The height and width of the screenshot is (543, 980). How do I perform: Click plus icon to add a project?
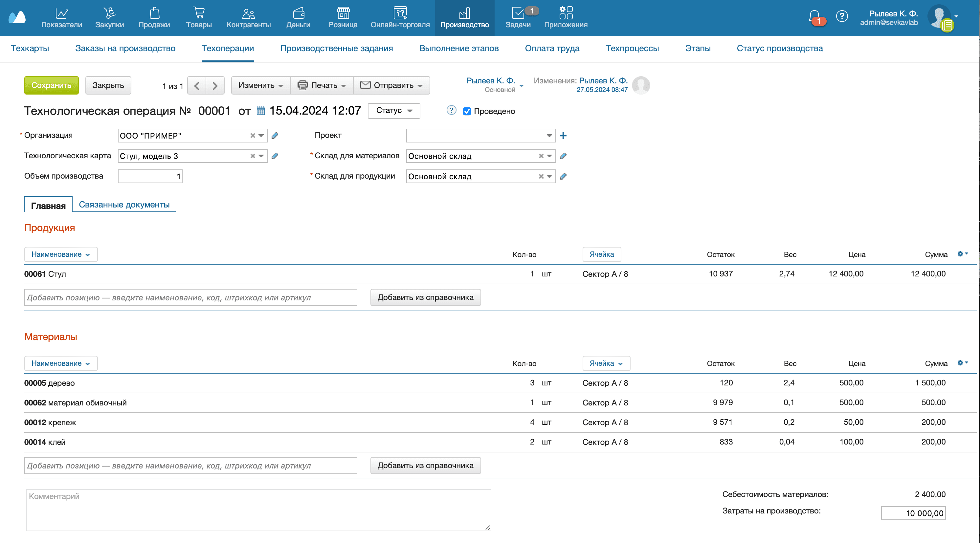[563, 136]
